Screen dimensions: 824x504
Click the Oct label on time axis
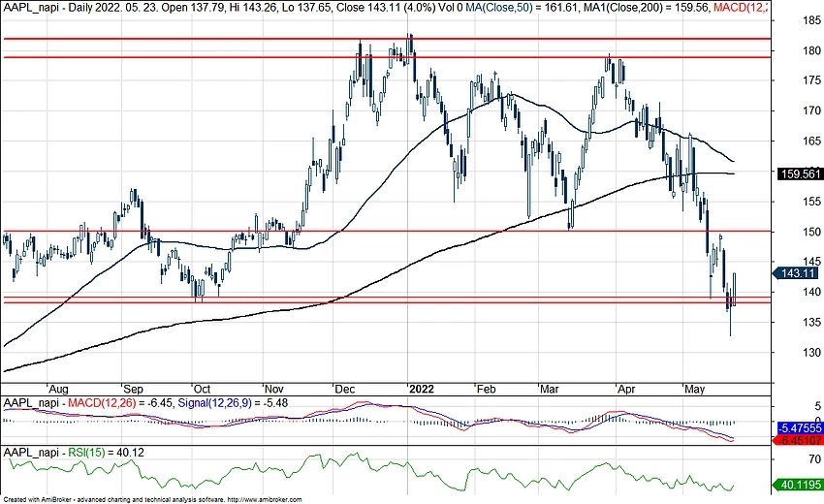[202, 390]
